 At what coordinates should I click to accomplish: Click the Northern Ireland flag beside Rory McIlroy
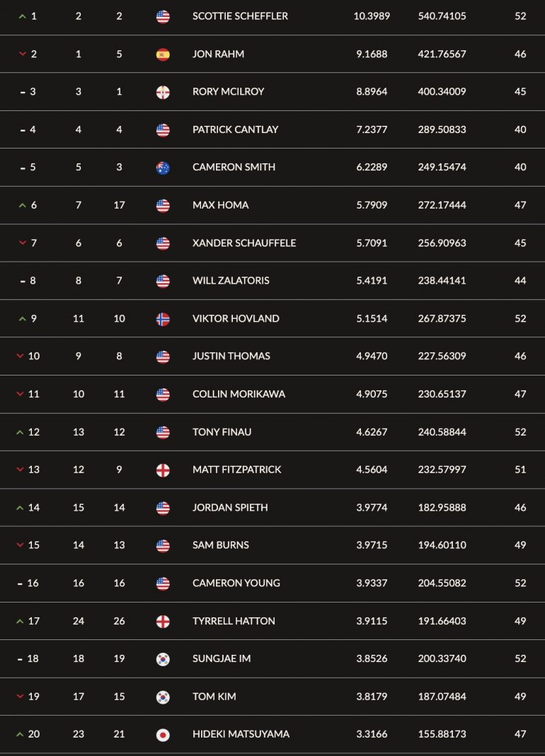tap(163, 92)
